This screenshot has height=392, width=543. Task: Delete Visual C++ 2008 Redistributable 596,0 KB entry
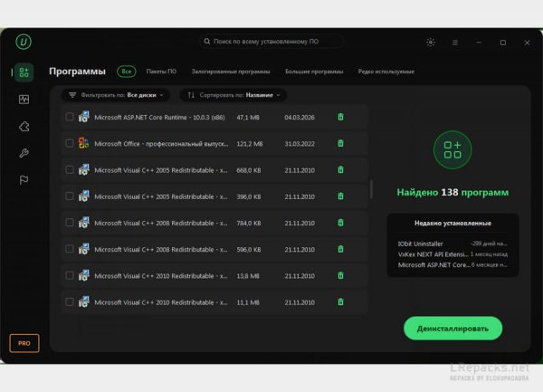(341, 249)
